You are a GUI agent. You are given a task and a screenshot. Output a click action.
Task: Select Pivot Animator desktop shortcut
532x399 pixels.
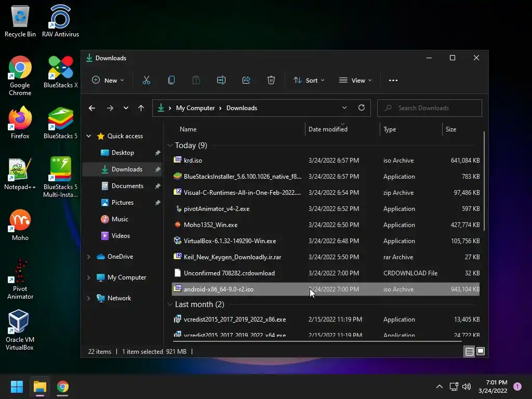[20, 280]
